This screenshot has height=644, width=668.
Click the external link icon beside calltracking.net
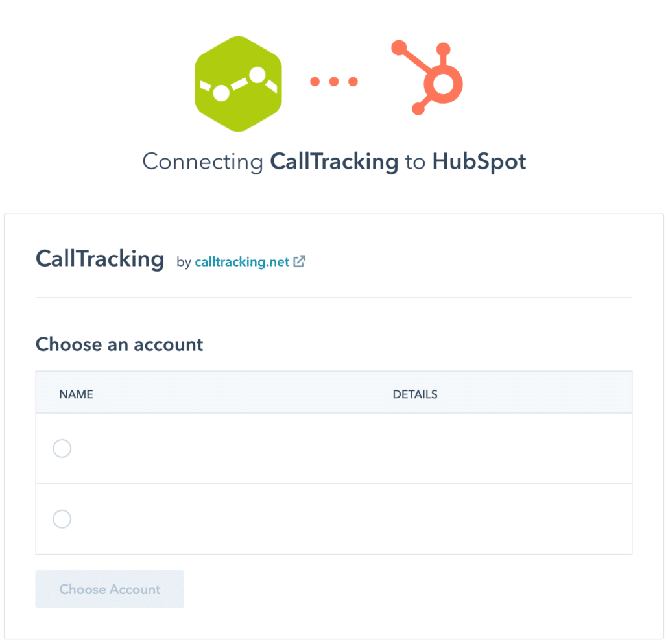tap(300, 261)
